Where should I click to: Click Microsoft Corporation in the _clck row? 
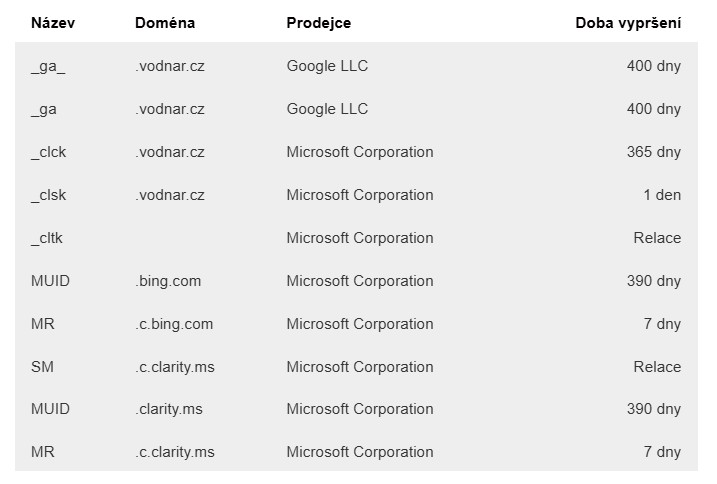click(x=360, y=152)
